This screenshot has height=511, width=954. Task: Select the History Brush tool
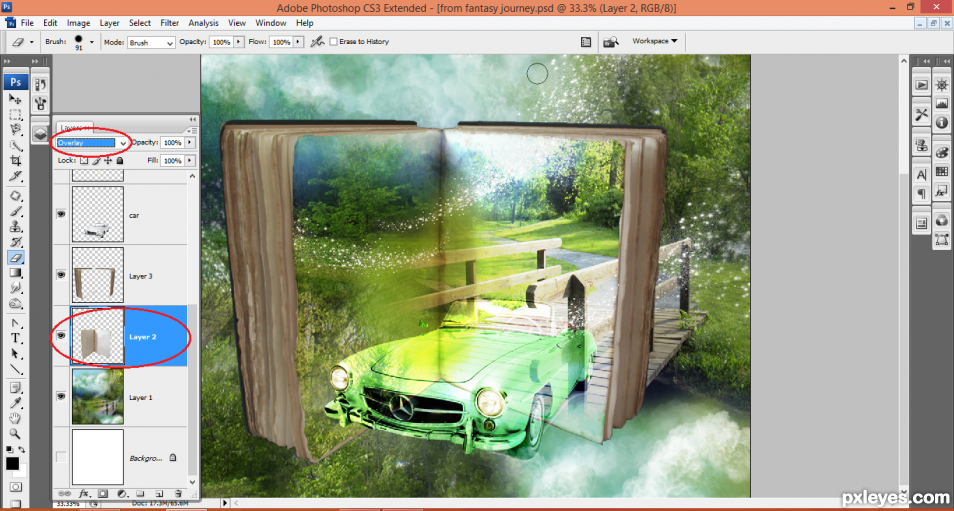coord(15,242)
